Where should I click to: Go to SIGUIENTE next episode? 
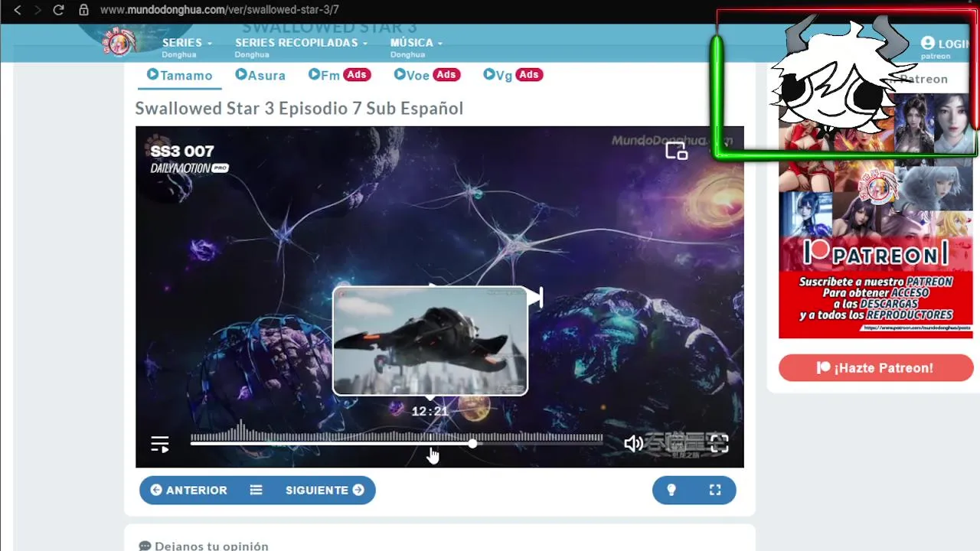(325, 490)
